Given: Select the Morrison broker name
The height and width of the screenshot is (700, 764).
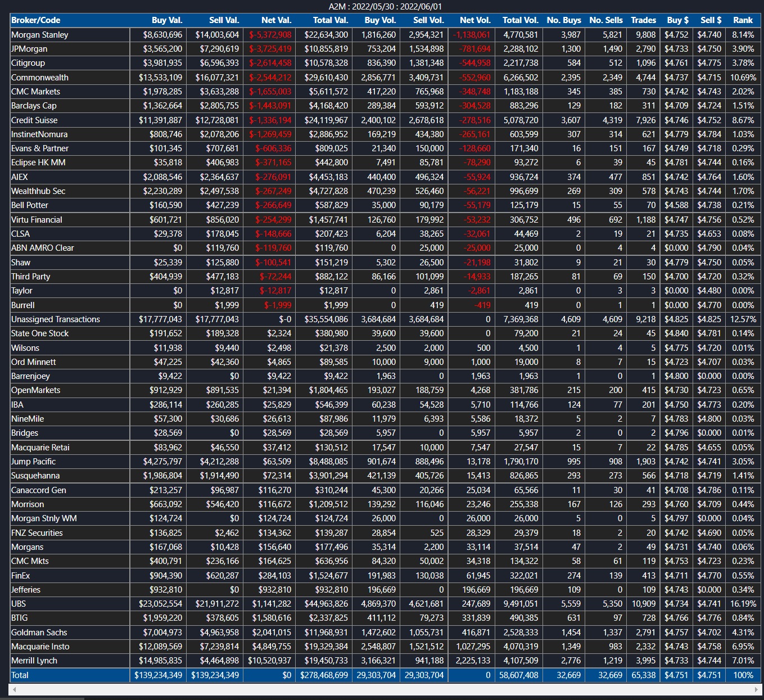Looking at the screenshot, I should [28, 504].
